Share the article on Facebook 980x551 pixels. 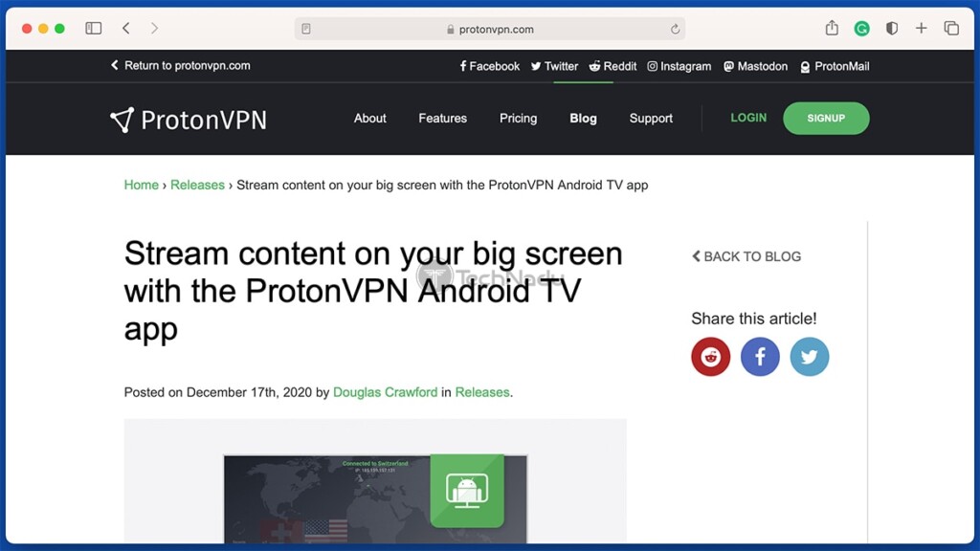point(760,357)
